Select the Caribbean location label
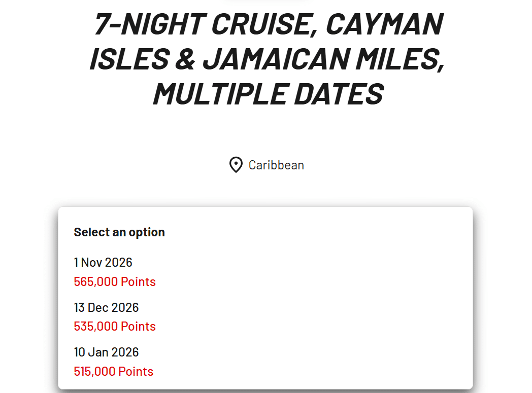This screenshot has height=393, width=532. pyautogui.click(x=276, y=165)
